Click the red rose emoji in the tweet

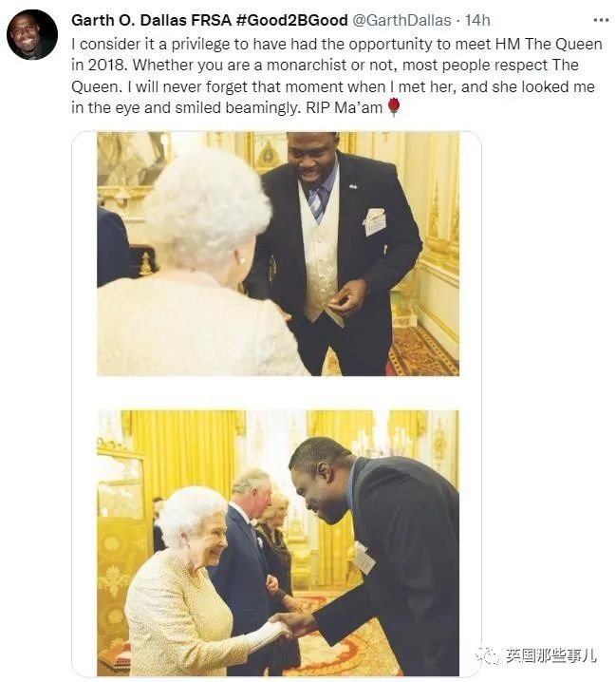coord(393,107)
